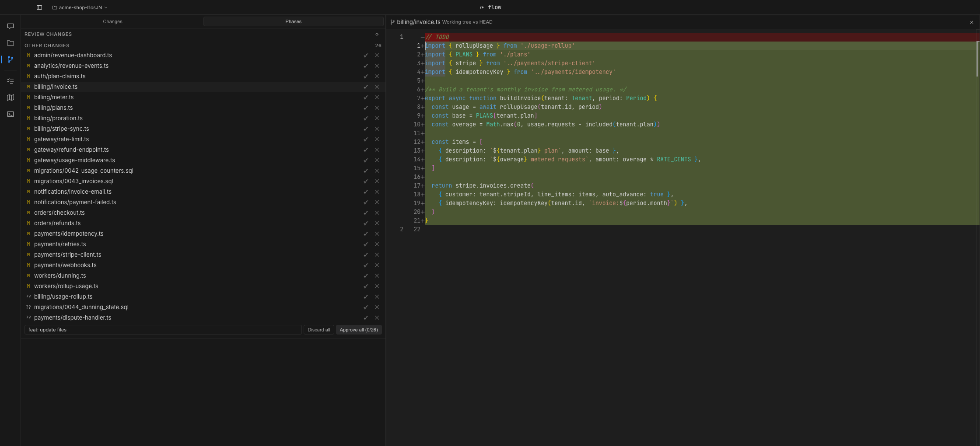Click the Discard all button
This screenshot has width=980, height=446.
[x=318, y=330]
